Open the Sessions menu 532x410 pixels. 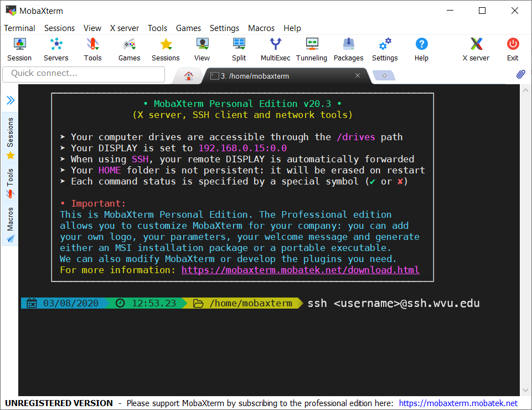click(59, 28)
